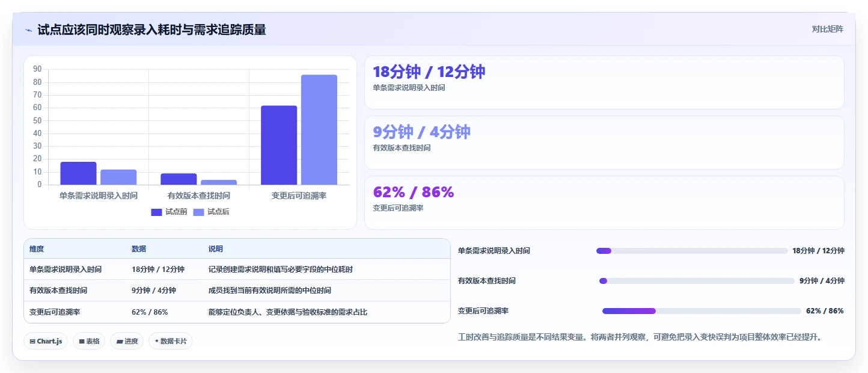Click the 单条需求说明录入时间 progress bar

(x=692, y=251)
